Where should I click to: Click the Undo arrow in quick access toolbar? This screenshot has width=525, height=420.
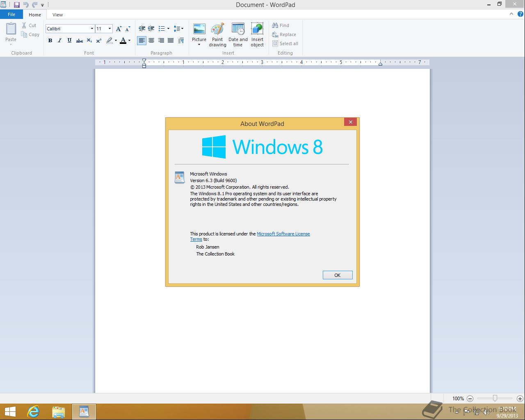pos(26,5)
